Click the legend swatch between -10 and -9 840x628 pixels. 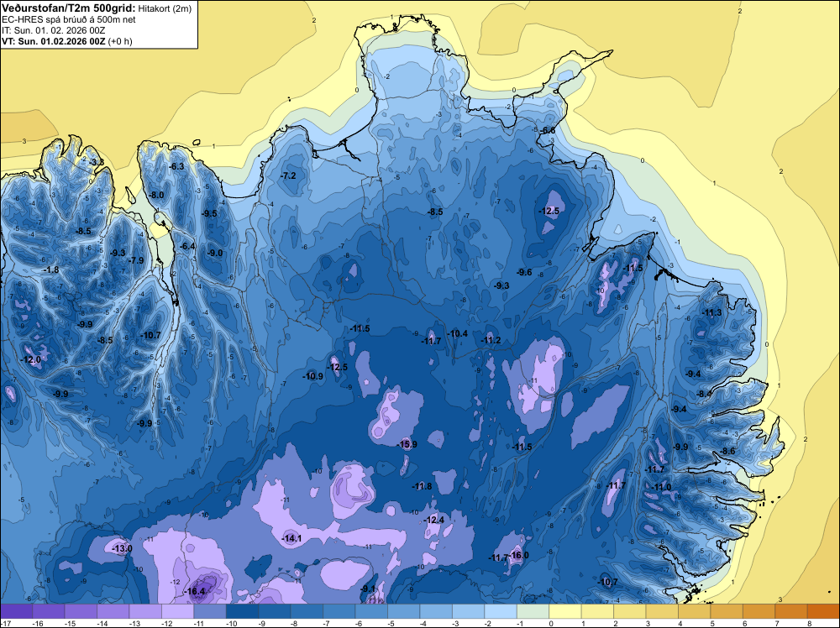[x=242, y=611]
